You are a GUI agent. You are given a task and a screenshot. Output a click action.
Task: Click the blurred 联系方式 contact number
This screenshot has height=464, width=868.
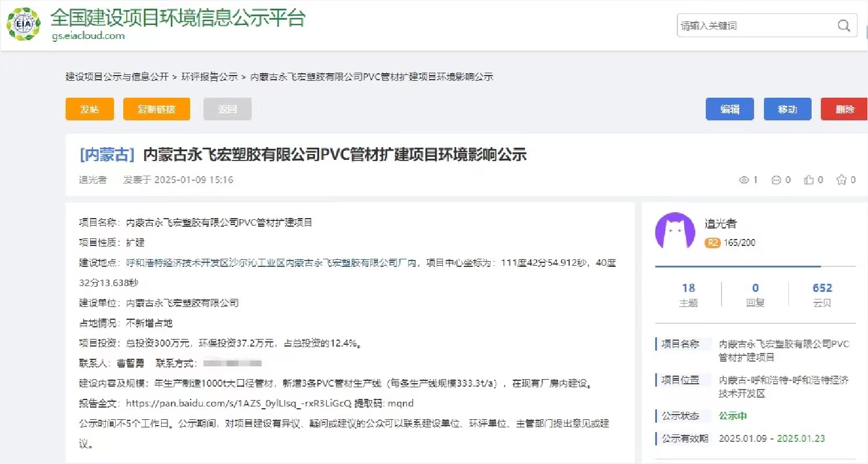[233, 363]
